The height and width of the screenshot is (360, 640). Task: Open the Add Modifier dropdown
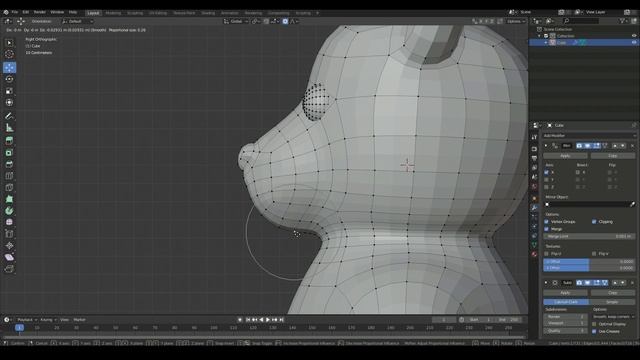click(x=589, y=136)
